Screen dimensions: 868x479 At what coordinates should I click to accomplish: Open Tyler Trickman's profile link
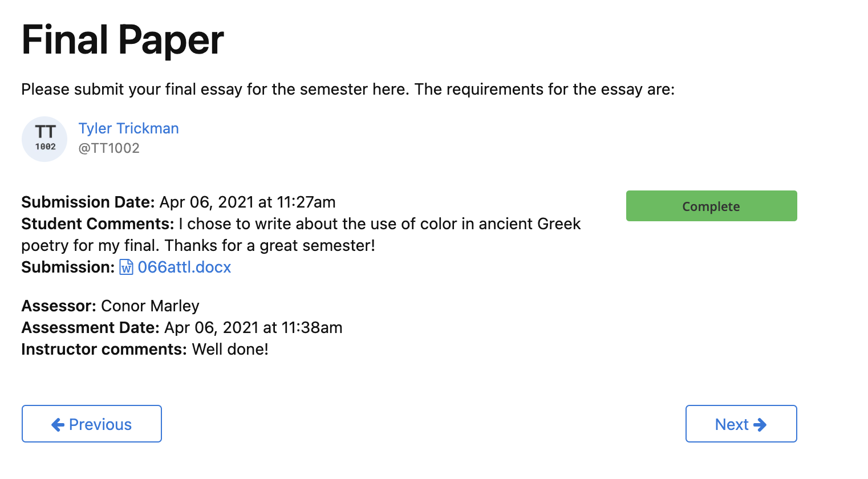pyautogui.click(x=129, y=128)
